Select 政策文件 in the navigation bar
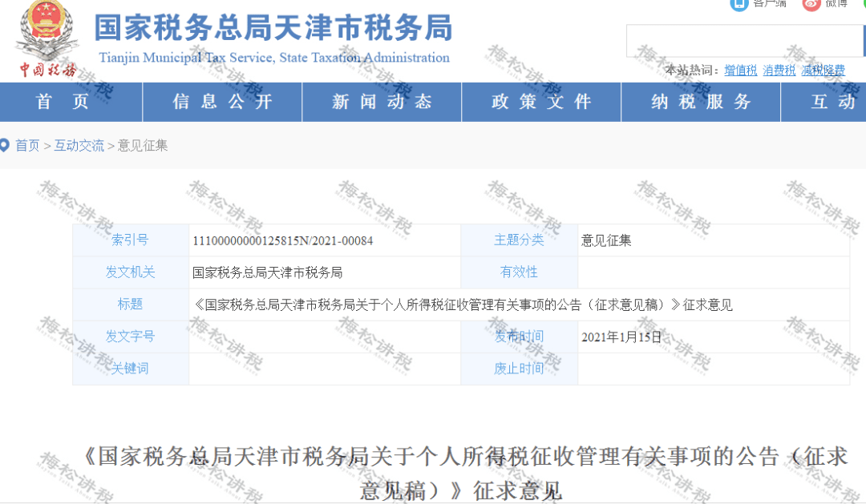The height and width of the screenshot is (504, 866). click(541, 102)
